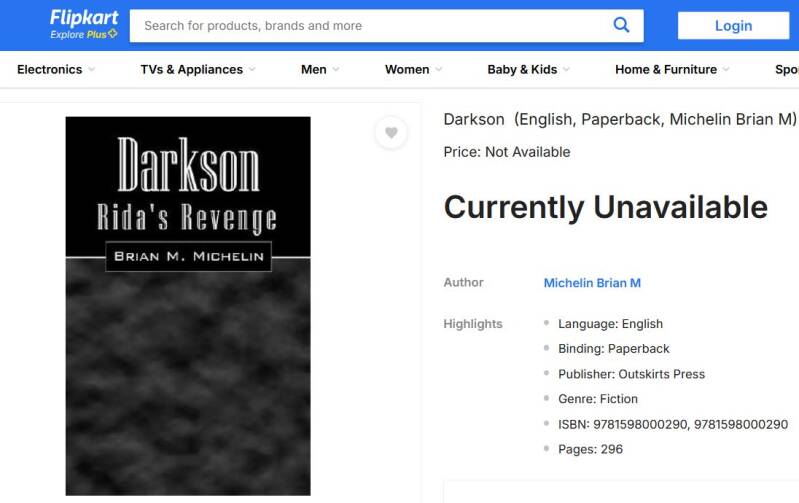Add Darkson to wishlist with heart icon
Screen dimensions: 799x503
pyautogui.click(x=391, y=133)
